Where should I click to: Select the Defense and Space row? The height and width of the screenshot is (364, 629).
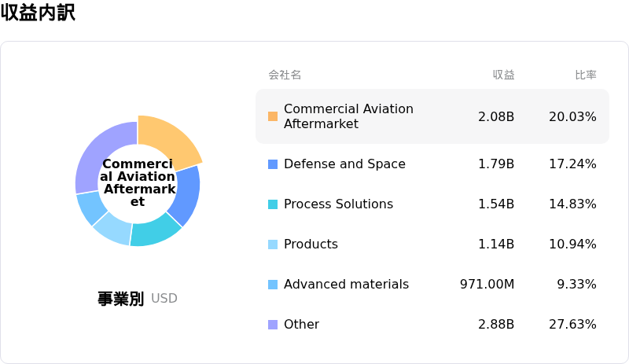tap(432, 164)
